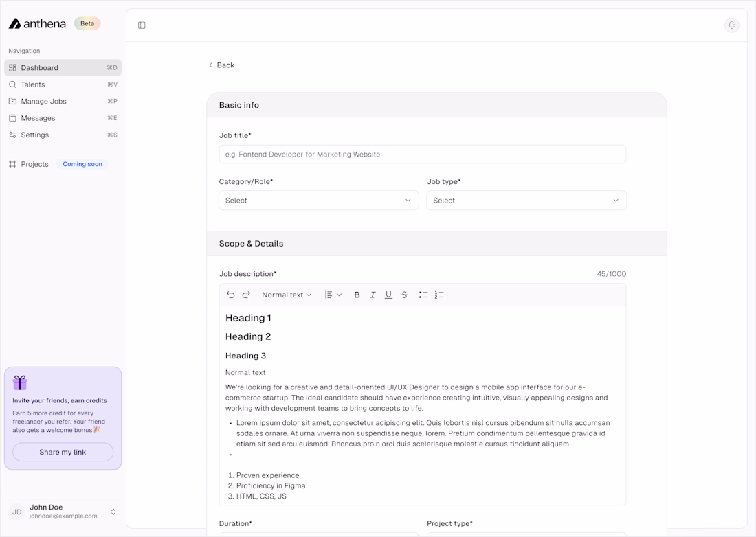Click the johndoe@example.com email
The image size is (756, 537).
tap(63, 516)
